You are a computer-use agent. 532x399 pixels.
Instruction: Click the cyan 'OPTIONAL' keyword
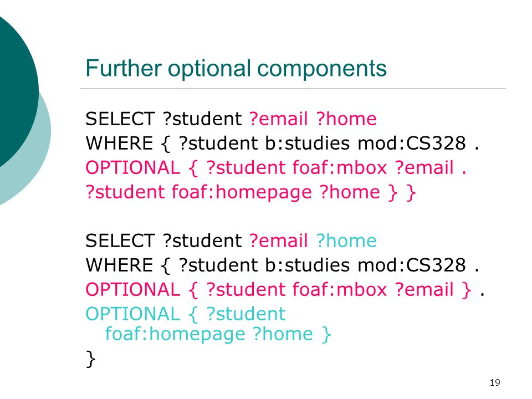tap(132, 314)
